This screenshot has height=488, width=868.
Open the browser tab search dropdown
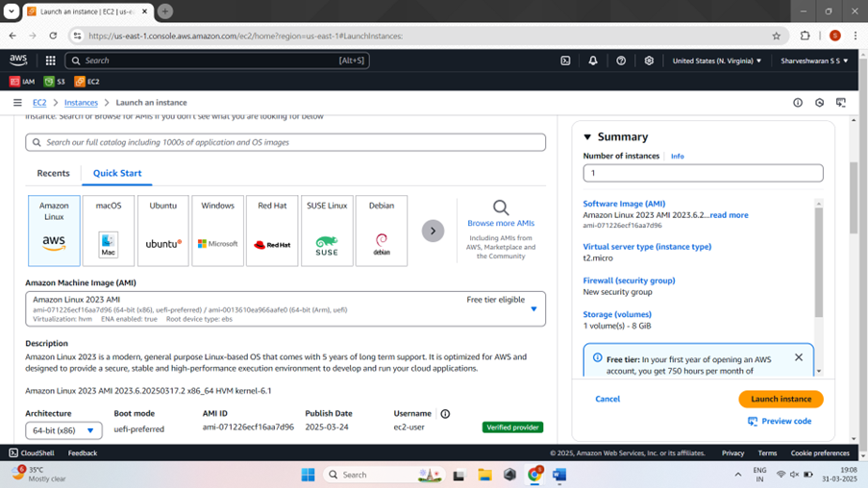coord(12,12)
